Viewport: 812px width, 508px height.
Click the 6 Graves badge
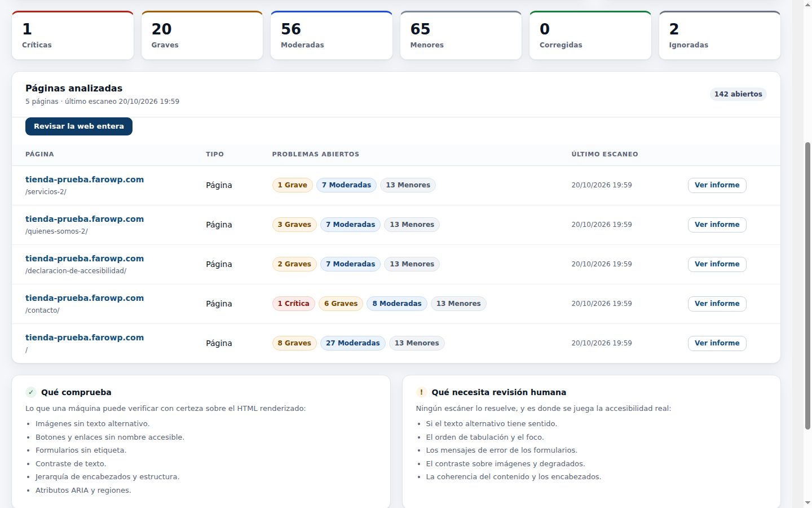coord(341,304)
